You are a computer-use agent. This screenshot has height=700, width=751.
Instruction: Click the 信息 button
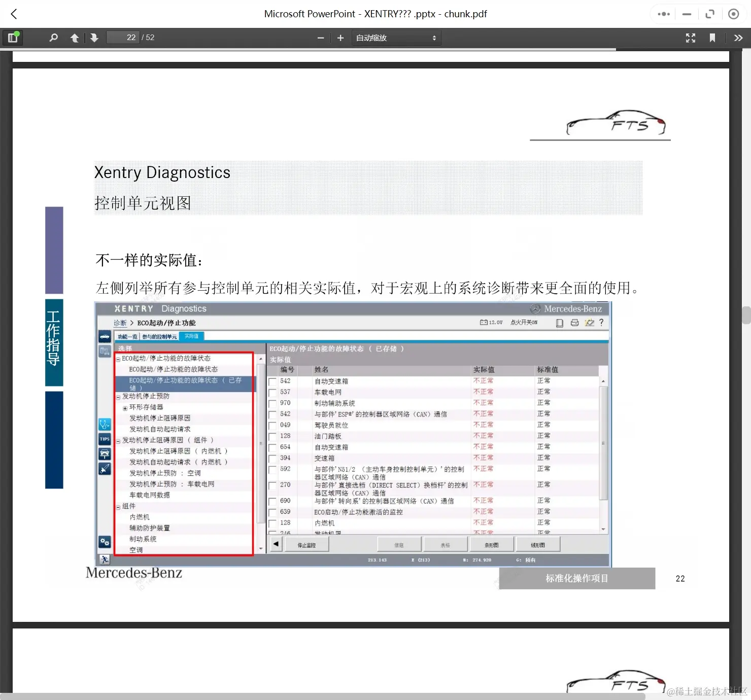click(x=399, y=545)
